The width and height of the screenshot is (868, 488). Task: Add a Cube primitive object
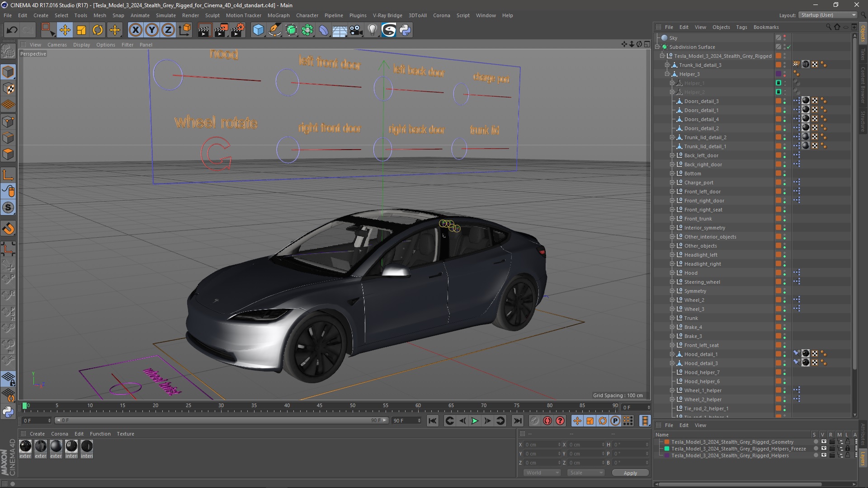click(258, 30)
